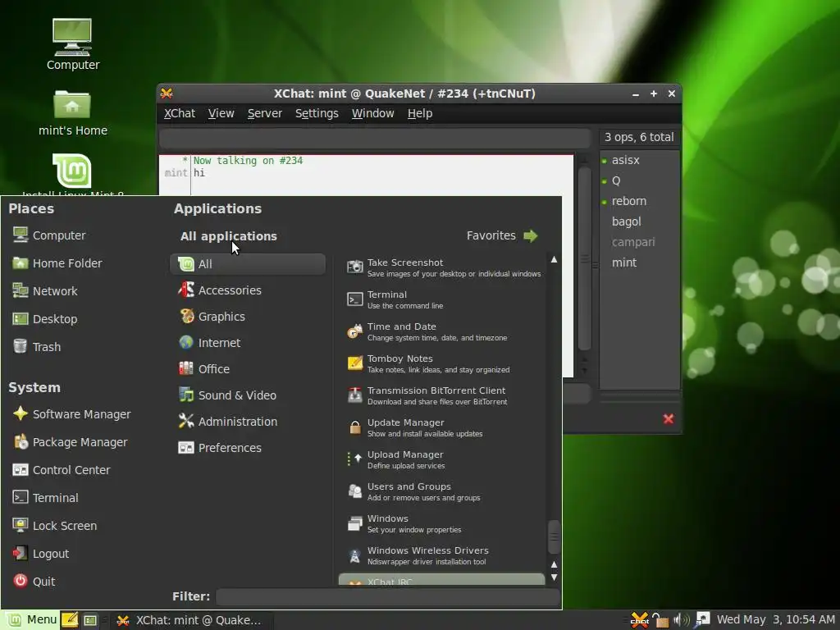Select Internet category
The image size is (840, 630).
tap(248, 343)
